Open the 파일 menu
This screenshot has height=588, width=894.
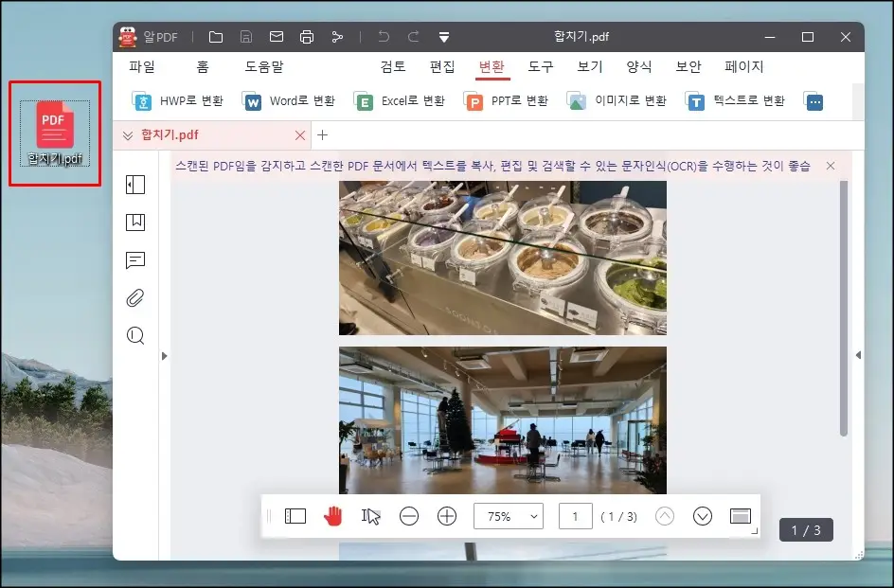tap(142, 66)
